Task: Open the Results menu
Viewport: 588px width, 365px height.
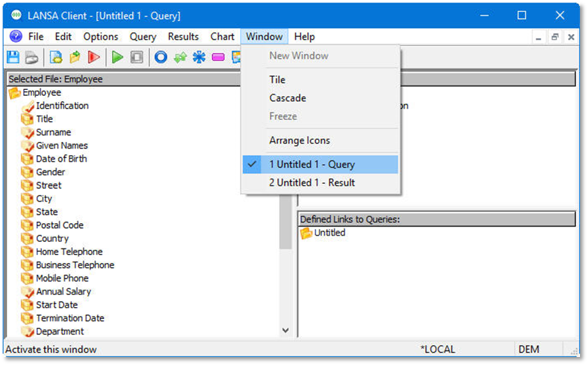Action: point(183,37)
